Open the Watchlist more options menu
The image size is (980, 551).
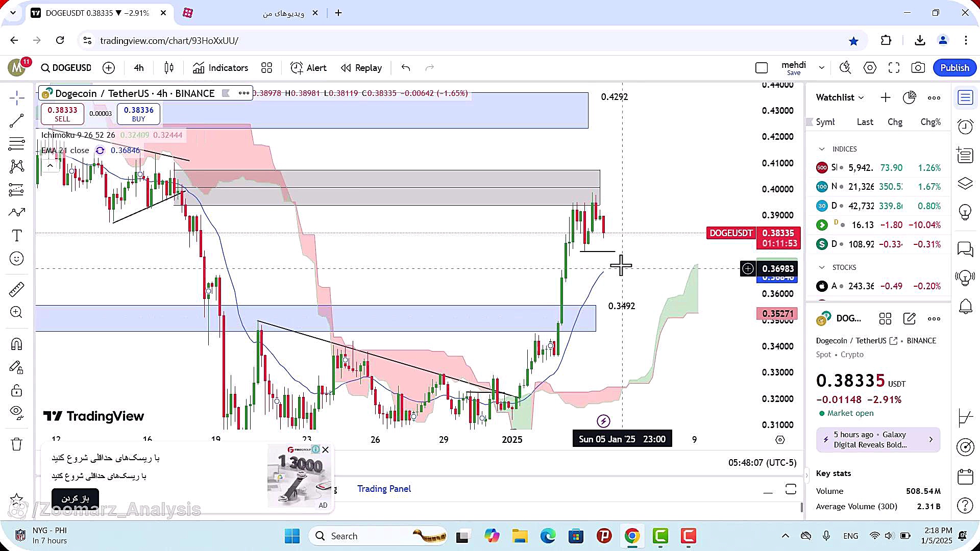(934, 97)
